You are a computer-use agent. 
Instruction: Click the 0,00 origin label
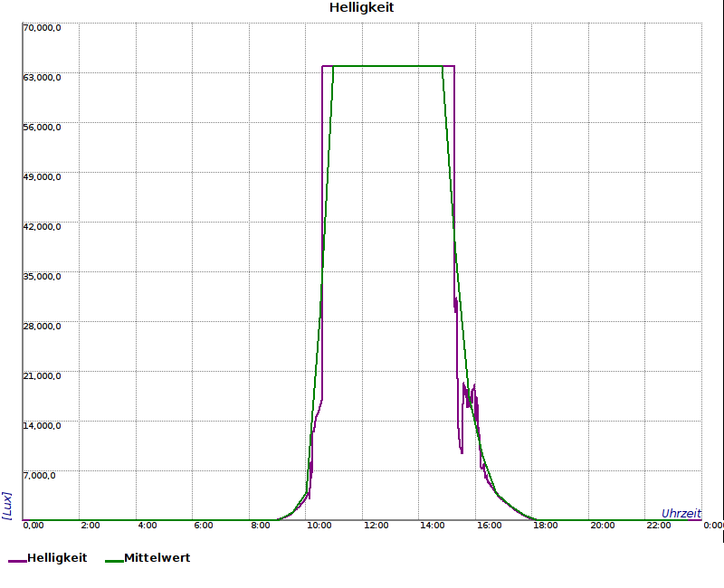[33, 526]
